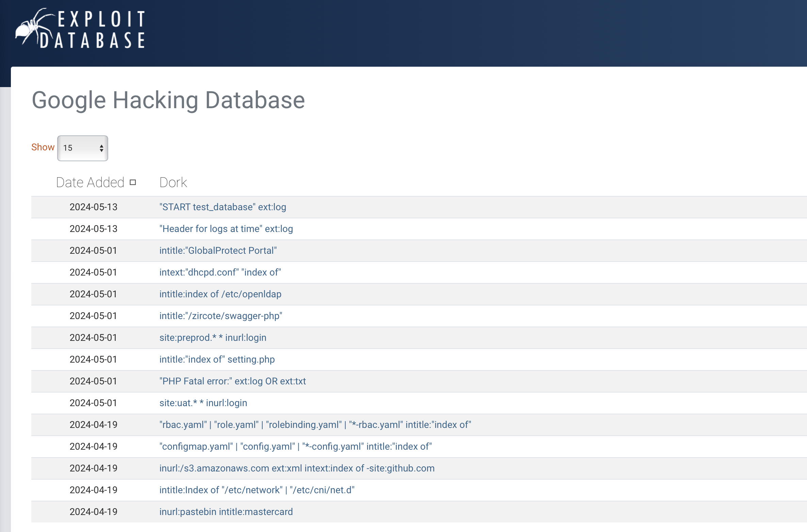Click the Date Added column header

90,183
